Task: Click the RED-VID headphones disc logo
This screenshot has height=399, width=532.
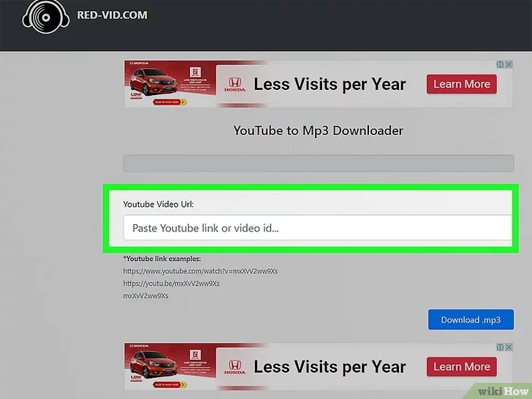Action: [46, 16]
